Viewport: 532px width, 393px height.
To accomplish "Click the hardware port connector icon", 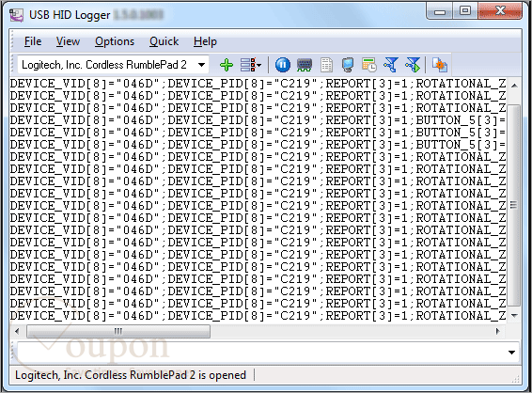I will click(x=305, y=65).
